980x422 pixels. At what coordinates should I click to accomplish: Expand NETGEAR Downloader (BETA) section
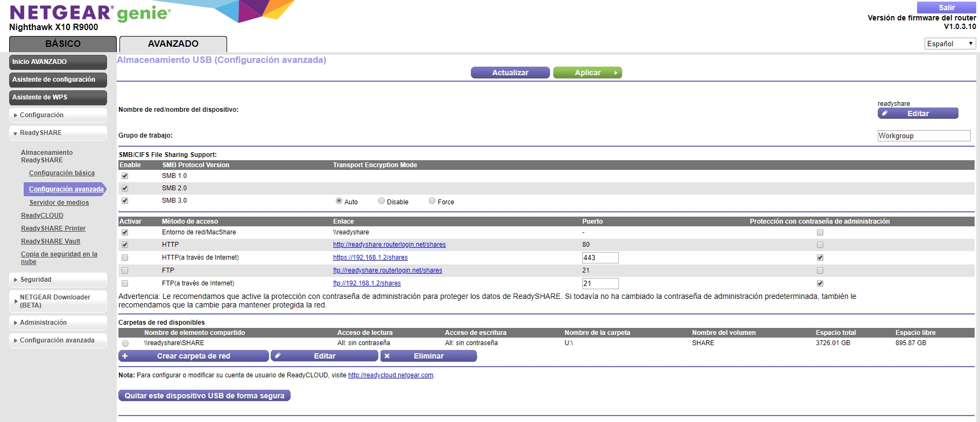click(58, 301)
